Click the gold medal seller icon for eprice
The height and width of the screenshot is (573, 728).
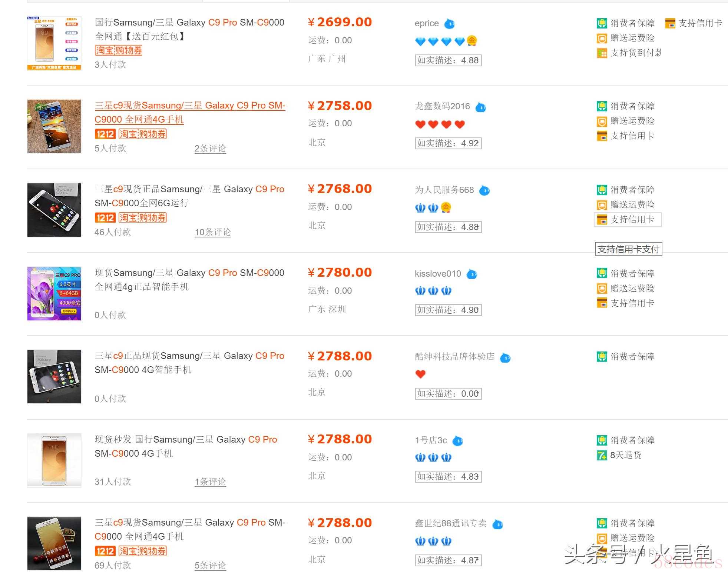tap(471, 41)
